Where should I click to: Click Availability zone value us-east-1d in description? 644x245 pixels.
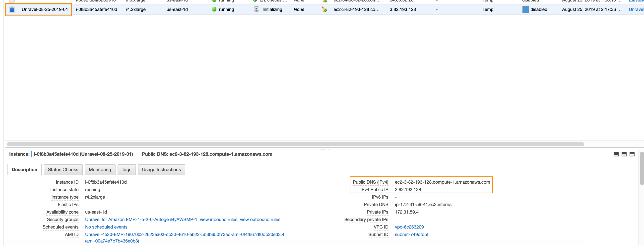coord(96,212)
